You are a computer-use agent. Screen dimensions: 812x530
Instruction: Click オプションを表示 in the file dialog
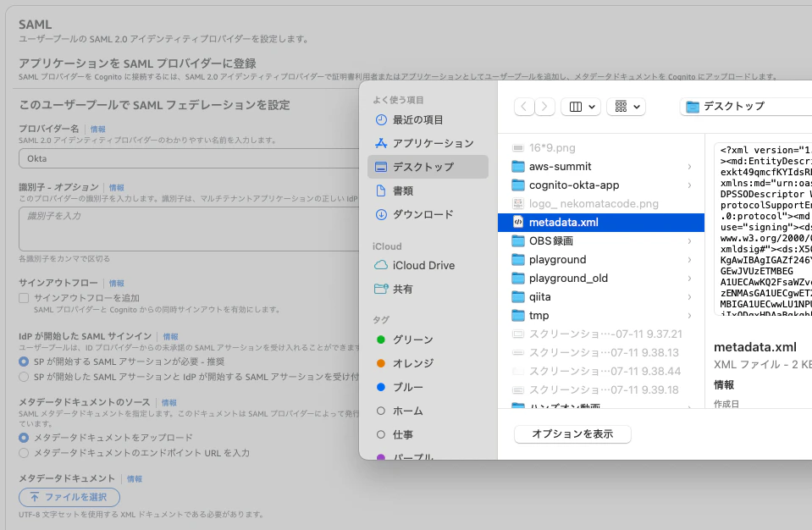pyautogui.click(x=572, y=433)
